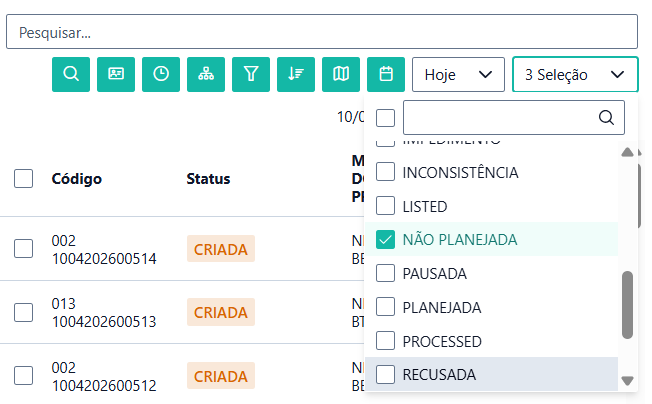
Task: Click the calendar icon button
Action: pos(386,74)
